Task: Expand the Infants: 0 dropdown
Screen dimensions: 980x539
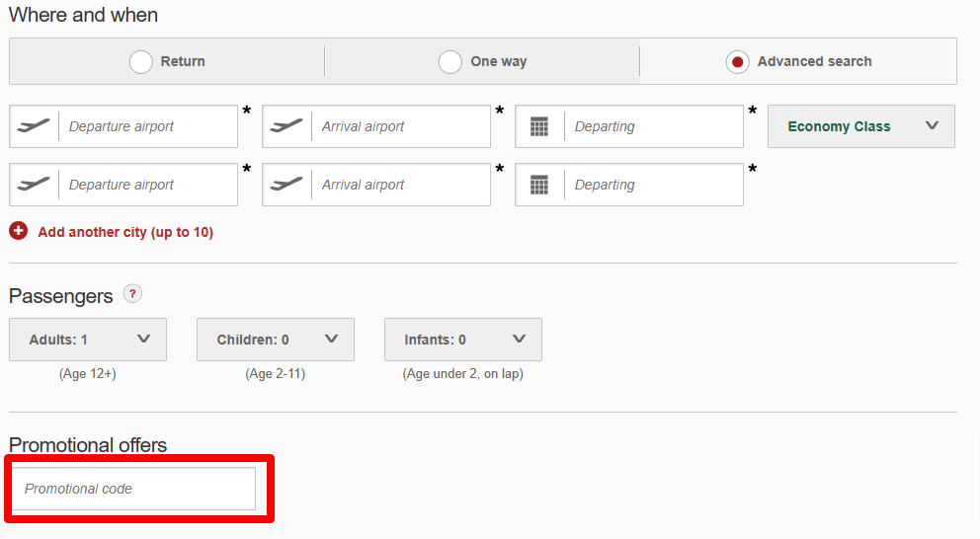Action: [x=463, y=340]
